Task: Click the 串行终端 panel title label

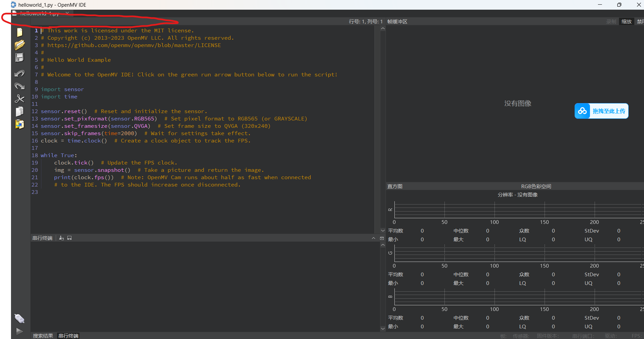Action: tap(42, 238)
